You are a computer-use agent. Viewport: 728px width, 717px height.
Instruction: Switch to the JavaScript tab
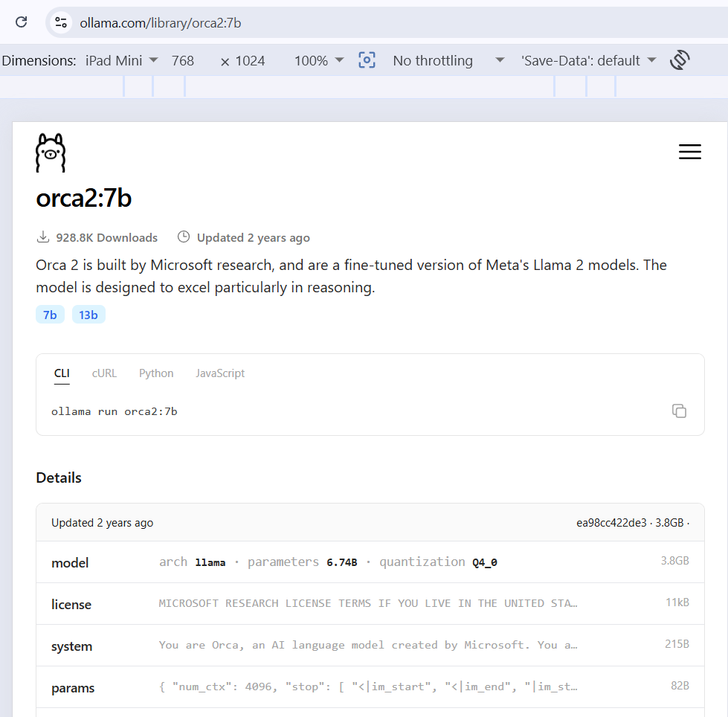point(220,373)
